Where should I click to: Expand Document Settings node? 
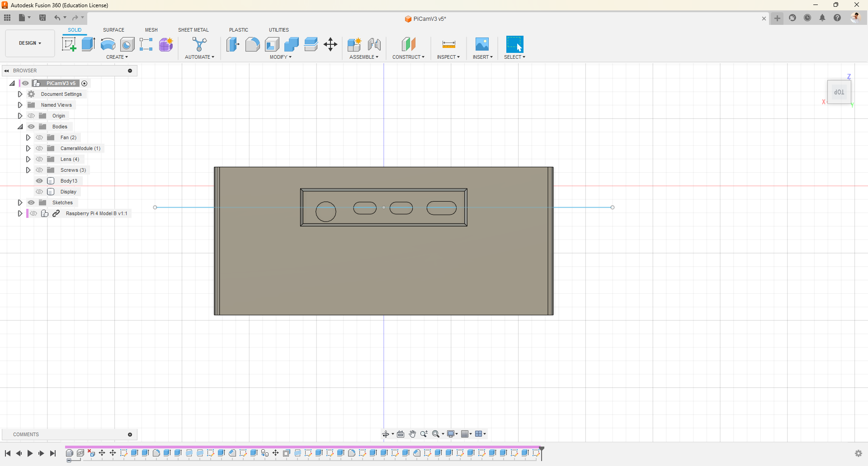point(20,94)
